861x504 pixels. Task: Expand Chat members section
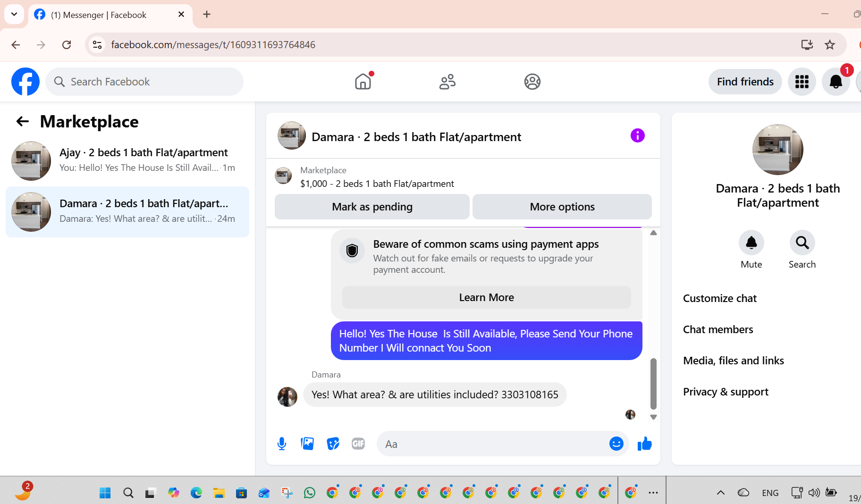717,329
